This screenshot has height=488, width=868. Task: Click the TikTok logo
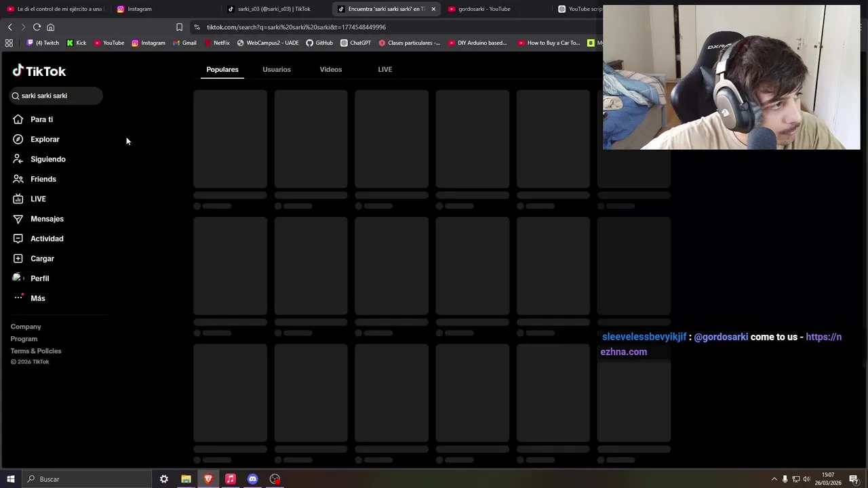tap(39, 71)
